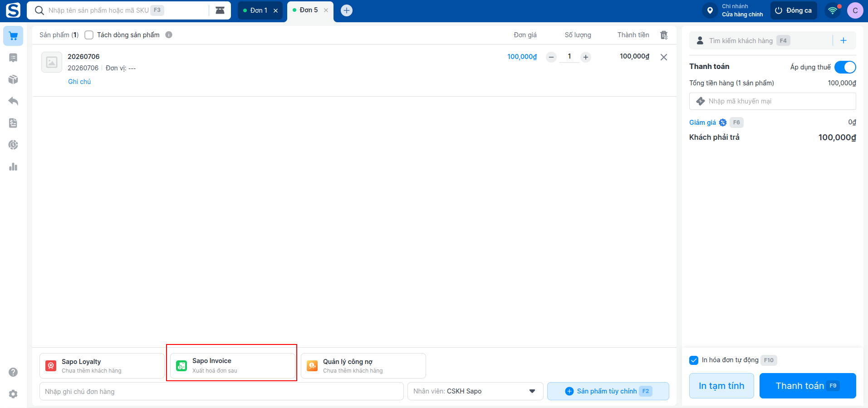Focus the Tìm kiếm khách hàng field
The width and height of the screenshot is (868, 408).
(761, 40)
